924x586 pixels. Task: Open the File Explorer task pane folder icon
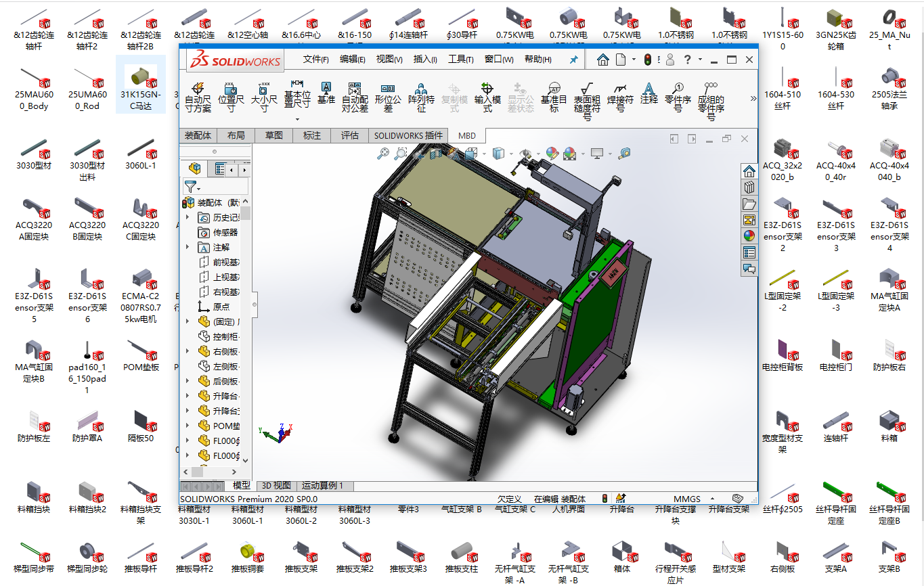click(749, 204)
